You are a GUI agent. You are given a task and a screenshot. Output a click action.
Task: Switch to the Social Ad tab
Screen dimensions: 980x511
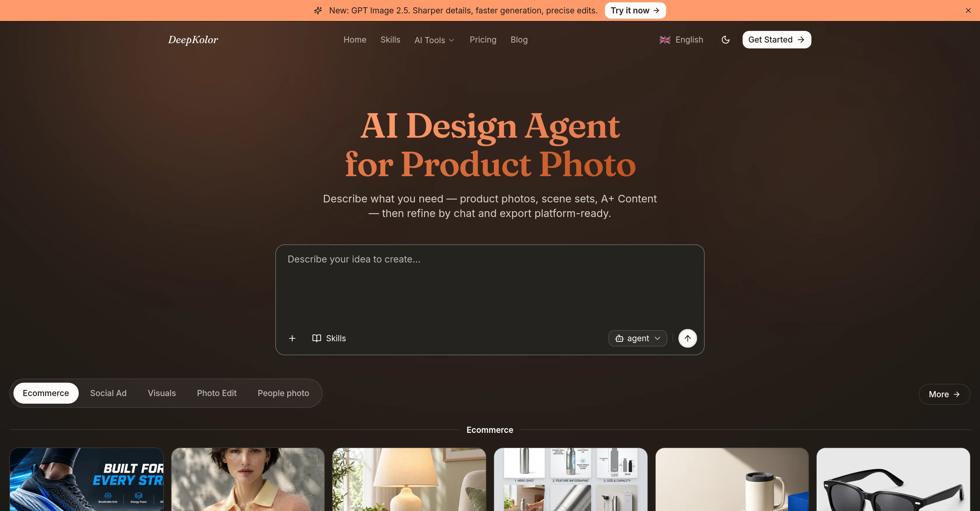(x=108, y=393)
